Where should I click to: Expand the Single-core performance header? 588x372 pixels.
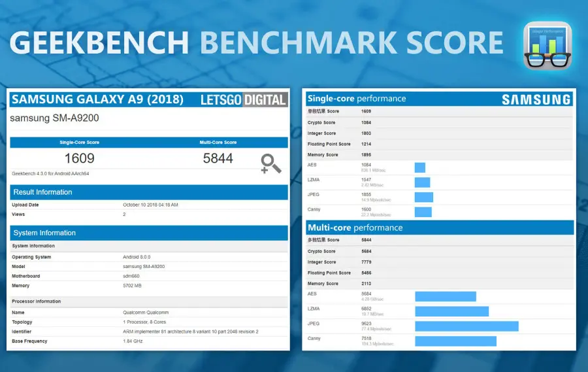click(x=357, y=99)
